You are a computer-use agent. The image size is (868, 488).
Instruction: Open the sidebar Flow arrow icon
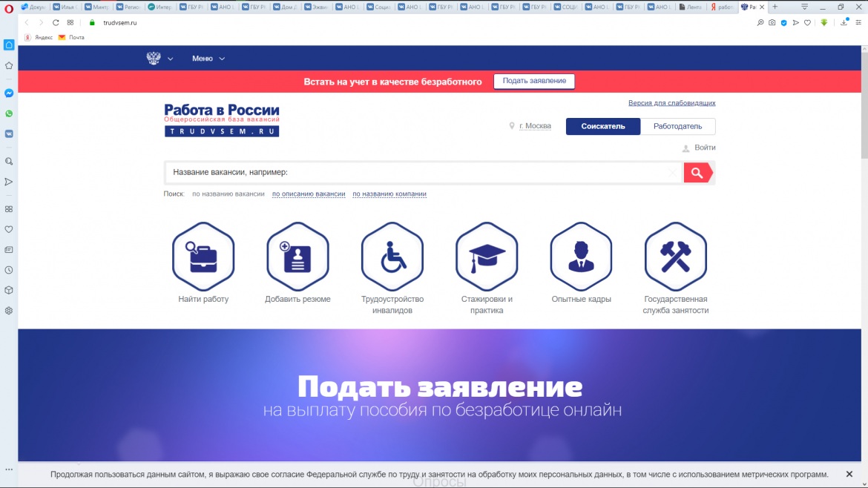9,182
